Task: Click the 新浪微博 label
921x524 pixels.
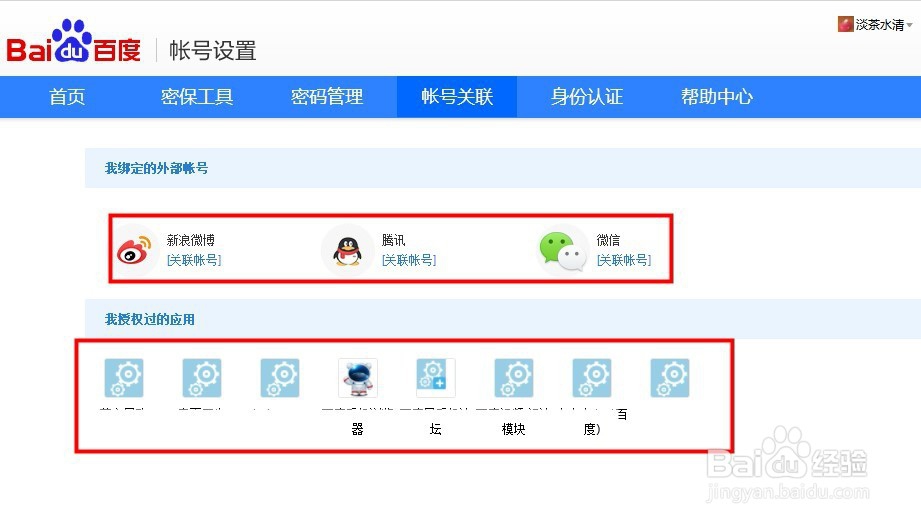Action: pyautogui.click(x=191, y=240)
